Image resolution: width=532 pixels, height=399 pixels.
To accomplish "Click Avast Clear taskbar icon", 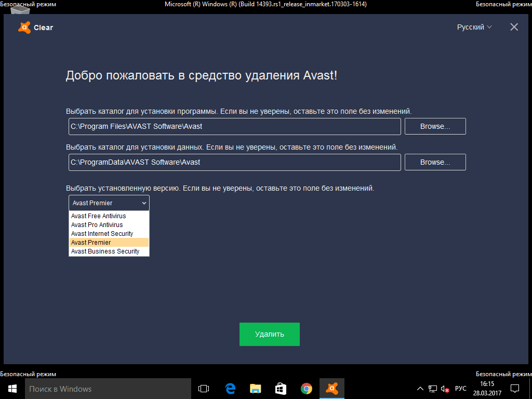I will point(332,389).
